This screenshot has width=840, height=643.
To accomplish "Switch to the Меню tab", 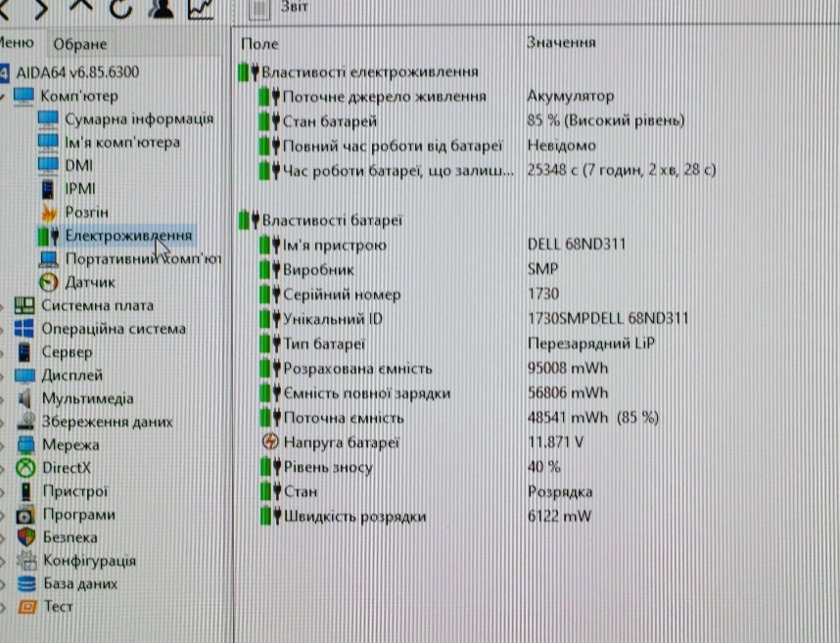I will 17,42.
